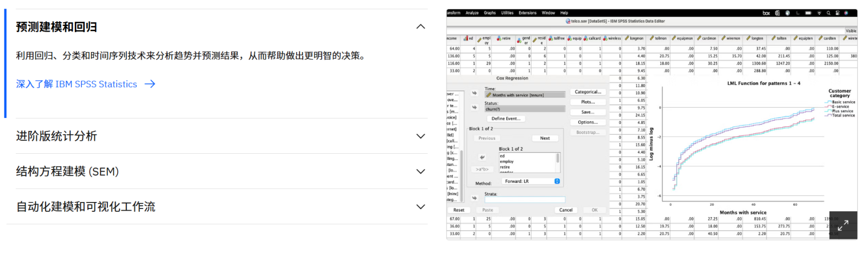The height and width of the screenshot is (261, 868).
Task: Click the box icon in macOS menu bar
Action: [766, 13]
